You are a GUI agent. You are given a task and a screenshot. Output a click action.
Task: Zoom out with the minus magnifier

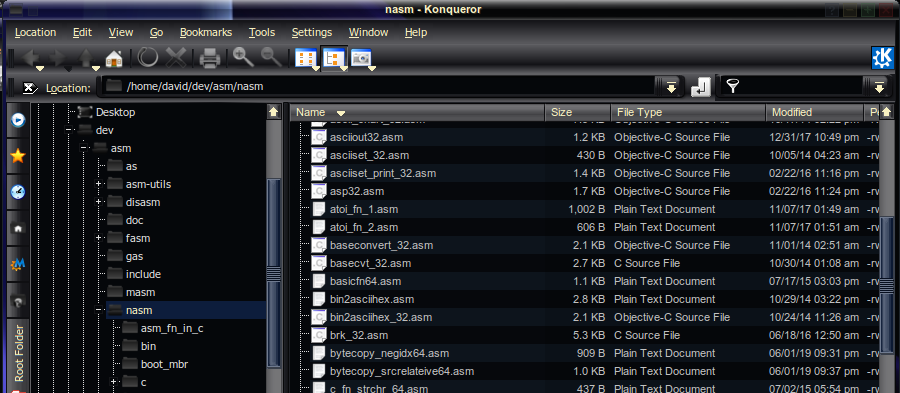pyautogui.click(x=271, y=57)
